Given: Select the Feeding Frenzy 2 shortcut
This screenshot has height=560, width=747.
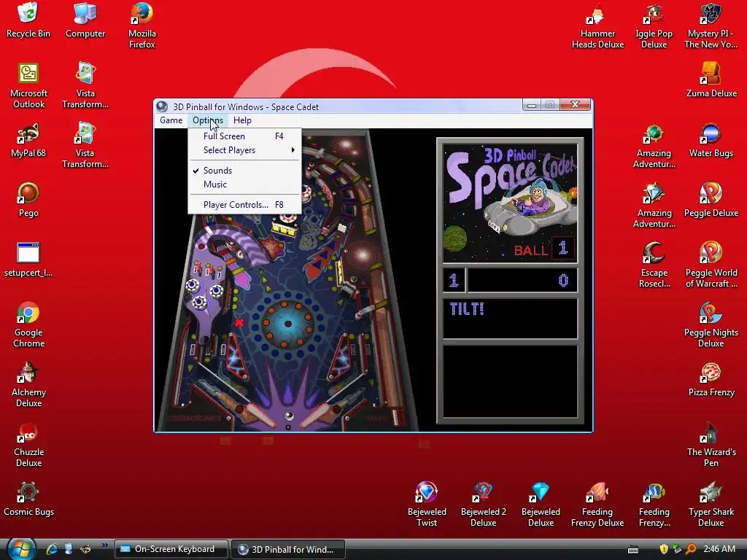Looking at the screenshot, I should point(654,504).
